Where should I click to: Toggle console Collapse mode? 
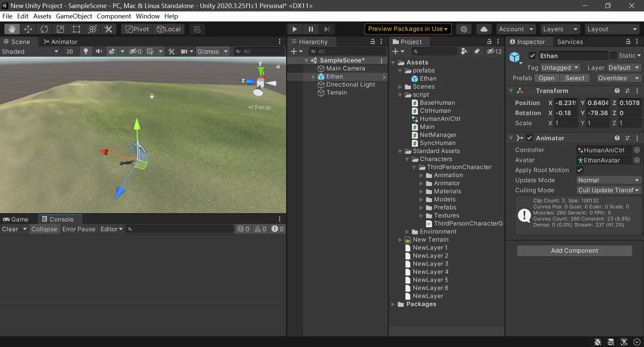[x=44, y=229]
